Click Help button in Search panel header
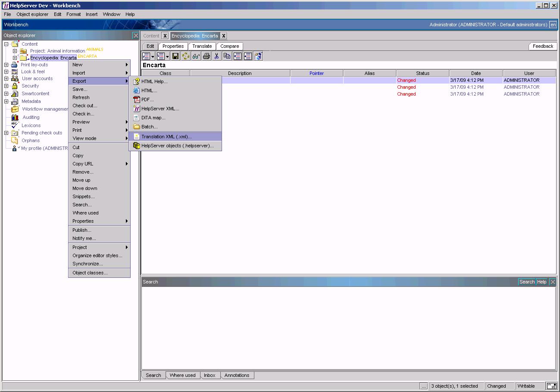 [541, 282]
